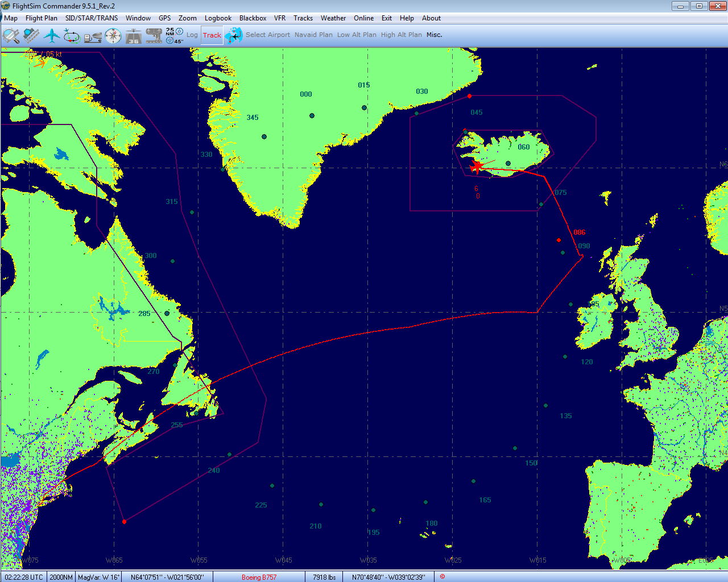
Task: Expand the Logbook menu
Action: point(218,18)
